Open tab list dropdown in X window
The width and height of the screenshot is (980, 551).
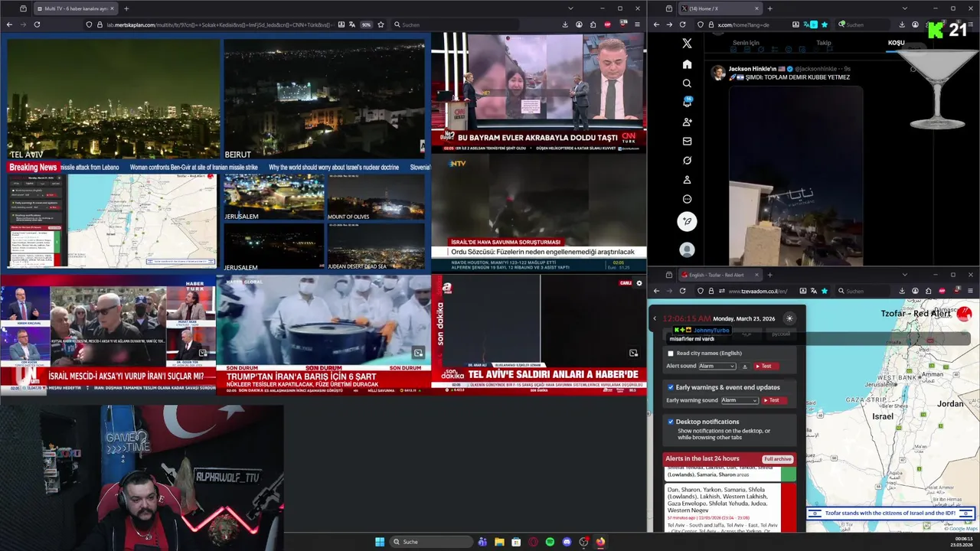pos(905,8)
